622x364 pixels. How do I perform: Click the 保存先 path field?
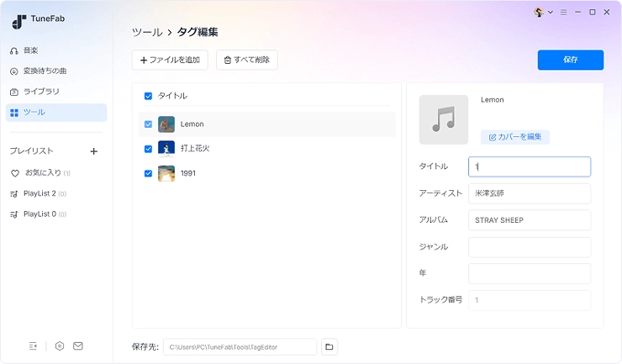tap(240, 347)
